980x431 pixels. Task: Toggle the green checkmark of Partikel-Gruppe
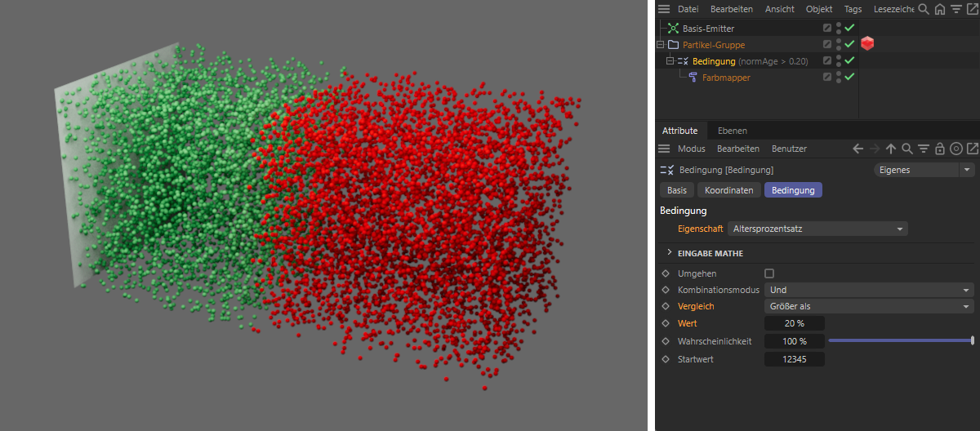849,44
